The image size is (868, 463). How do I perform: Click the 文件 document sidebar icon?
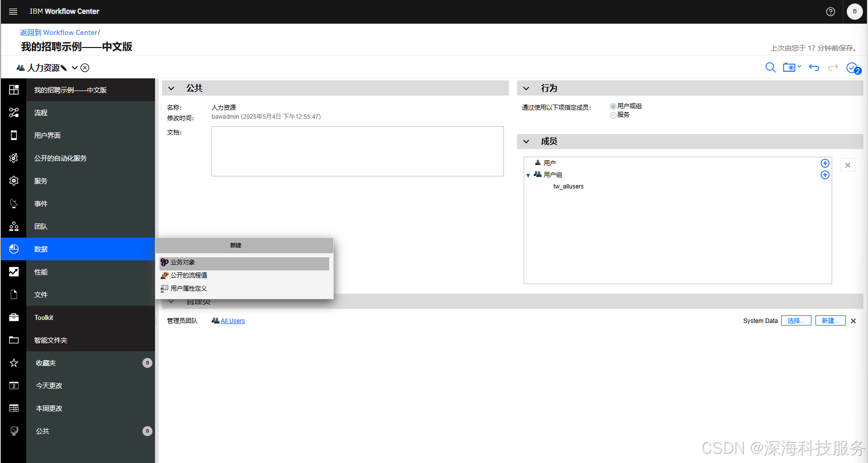14,294
